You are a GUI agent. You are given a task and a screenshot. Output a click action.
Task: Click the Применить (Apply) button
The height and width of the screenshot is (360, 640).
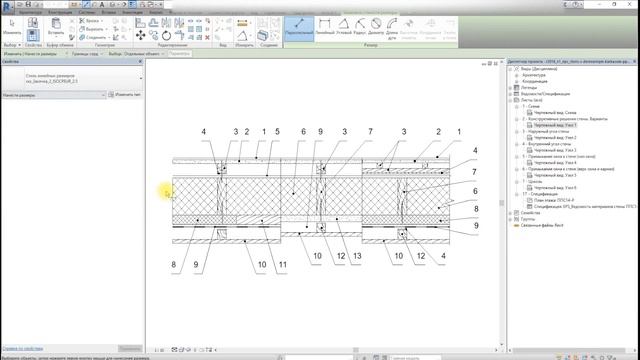[x=130, y=349]
